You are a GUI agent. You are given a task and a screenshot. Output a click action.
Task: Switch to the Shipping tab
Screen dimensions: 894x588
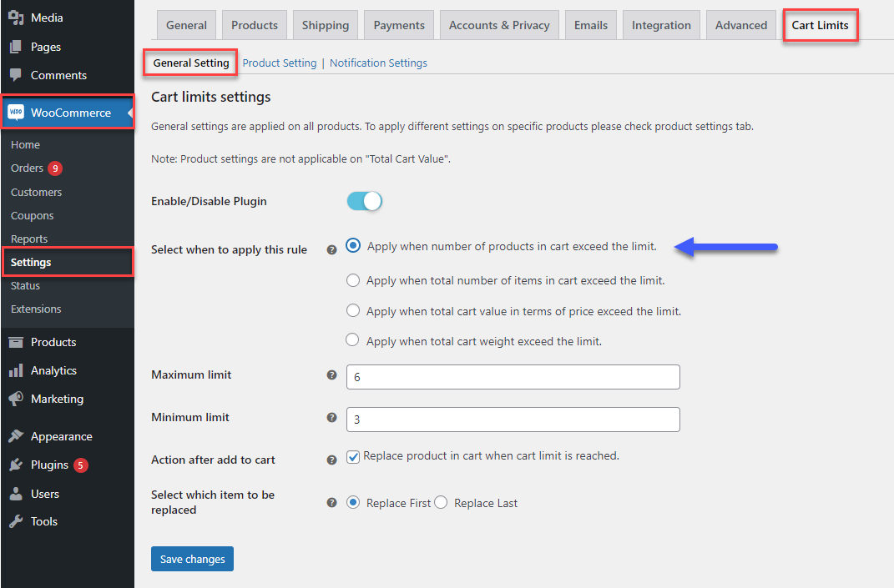[x=326, y=25]
